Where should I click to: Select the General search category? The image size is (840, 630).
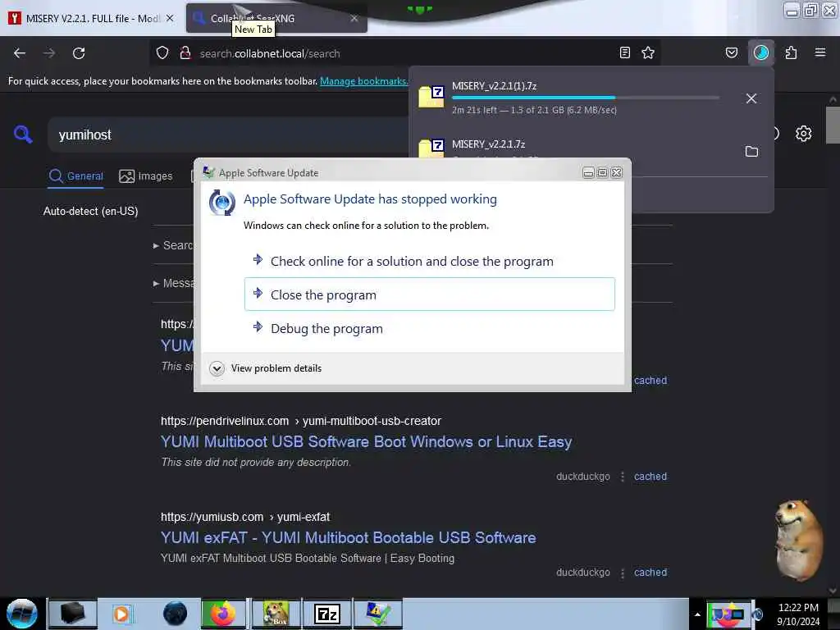point(76,176)
